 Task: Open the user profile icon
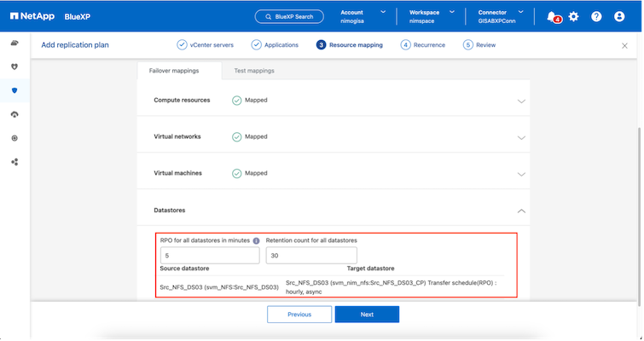pyautogui.click(x=619, y=16)
